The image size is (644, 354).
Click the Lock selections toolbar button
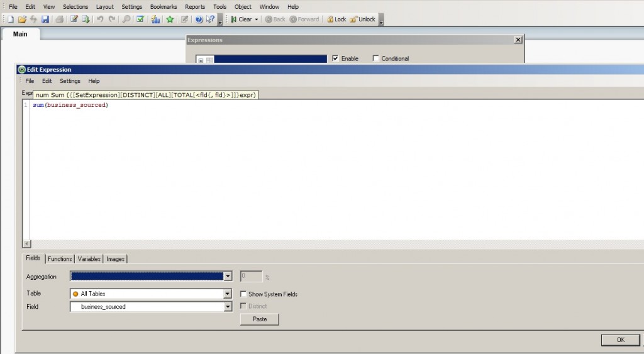336,19
